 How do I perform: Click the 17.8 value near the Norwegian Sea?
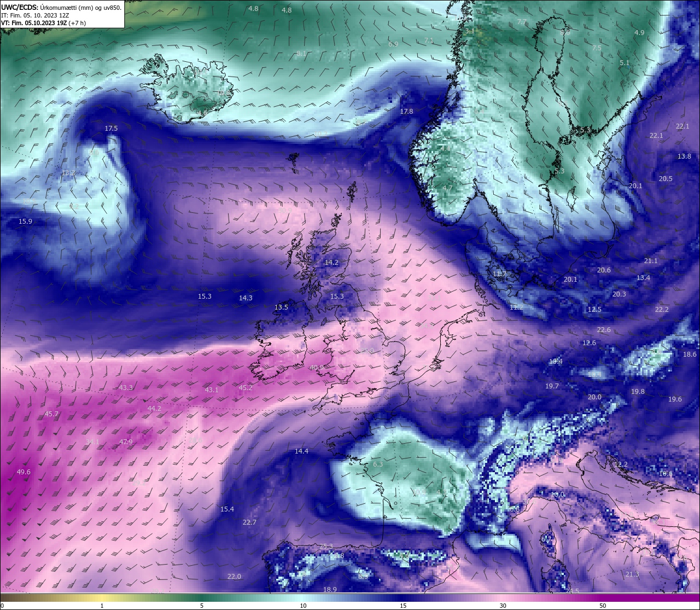(x=406, y=111)
